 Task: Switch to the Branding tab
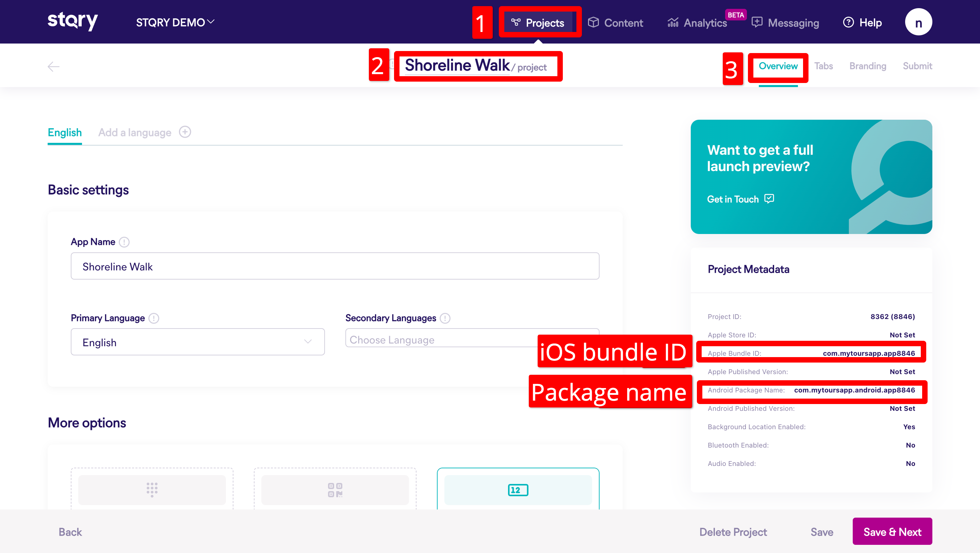867,66
